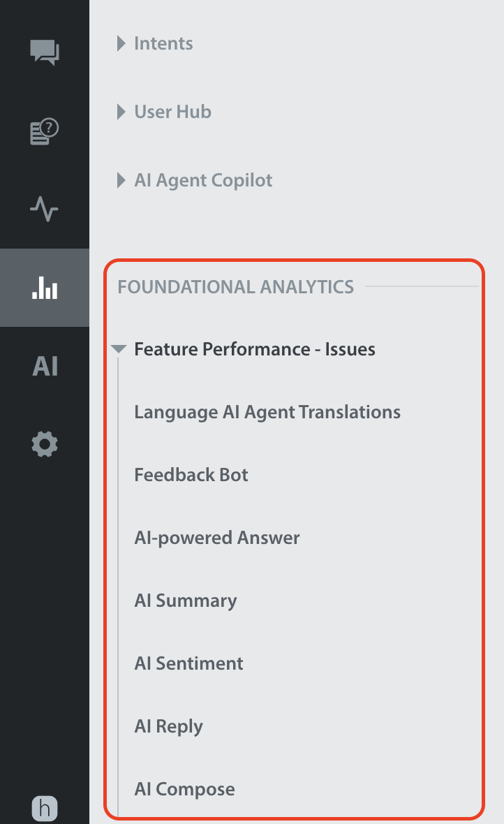Open the knowledge base help icon

tap(45, 131)
